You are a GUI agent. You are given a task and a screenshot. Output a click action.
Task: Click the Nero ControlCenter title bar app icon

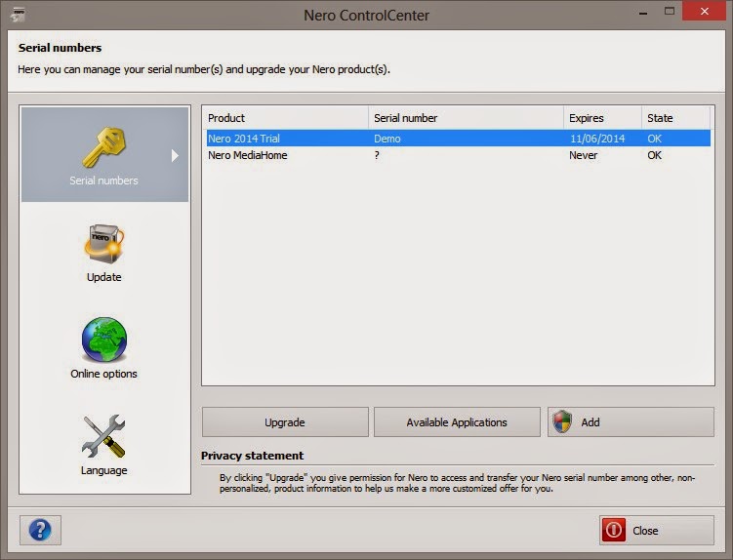point(19,15)
